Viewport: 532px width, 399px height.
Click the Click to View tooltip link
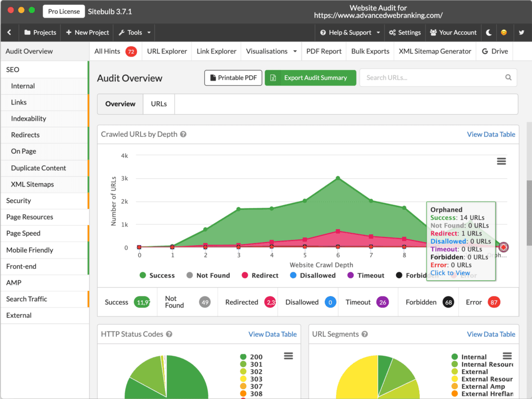coord(450,273)
